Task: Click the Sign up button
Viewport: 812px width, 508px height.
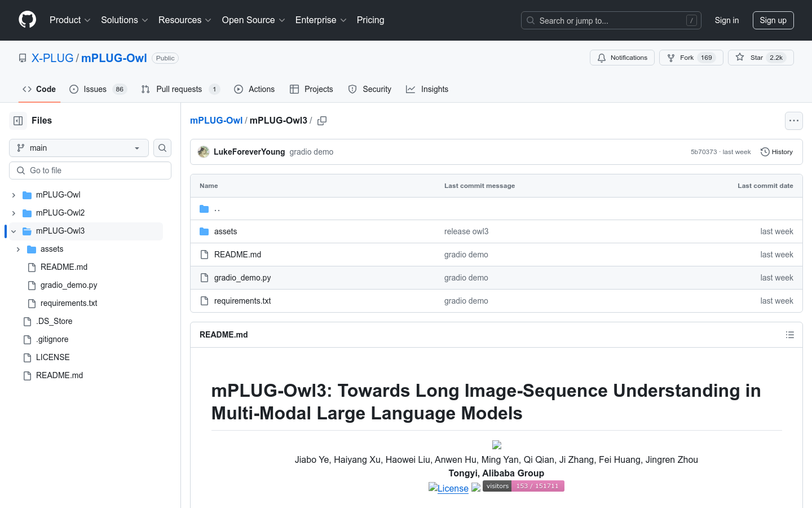Action: pyautogui.click(x=773, y=20)
